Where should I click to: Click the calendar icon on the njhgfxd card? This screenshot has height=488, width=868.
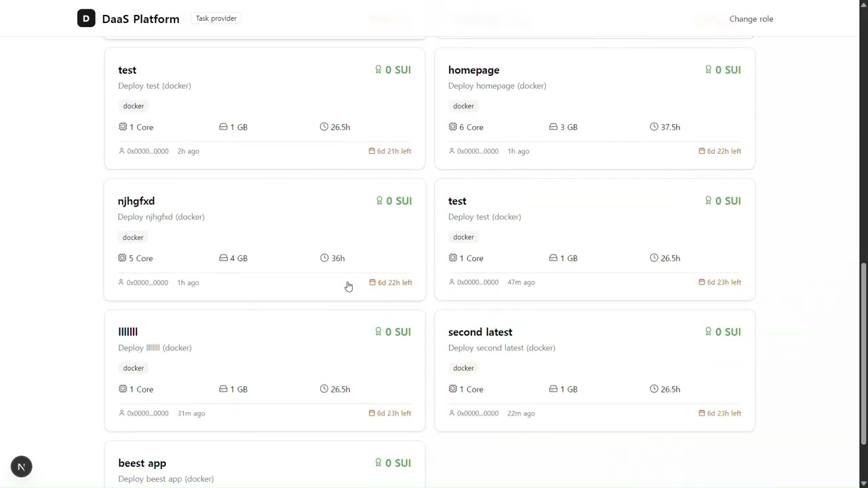(x=372, y=283)
